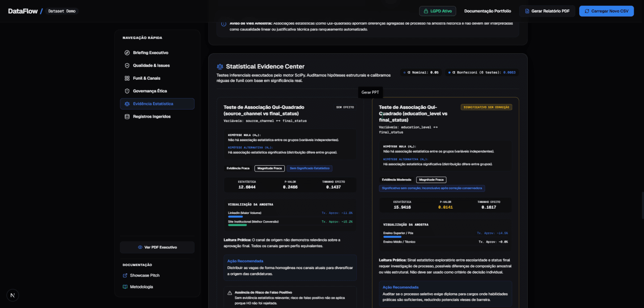Open Governança Ética via shield-alert icon
644x308 pixels.
coord(127,91)
